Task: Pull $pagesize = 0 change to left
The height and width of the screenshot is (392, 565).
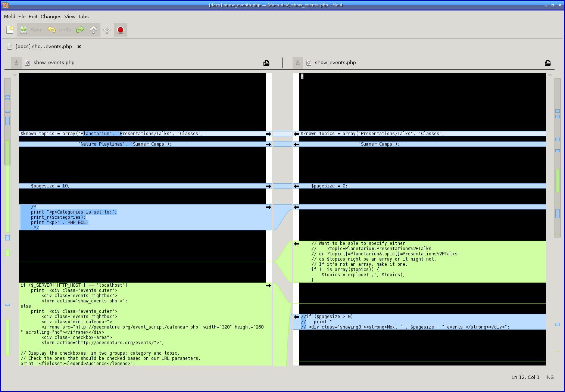Action: click(x=296, y=186)
